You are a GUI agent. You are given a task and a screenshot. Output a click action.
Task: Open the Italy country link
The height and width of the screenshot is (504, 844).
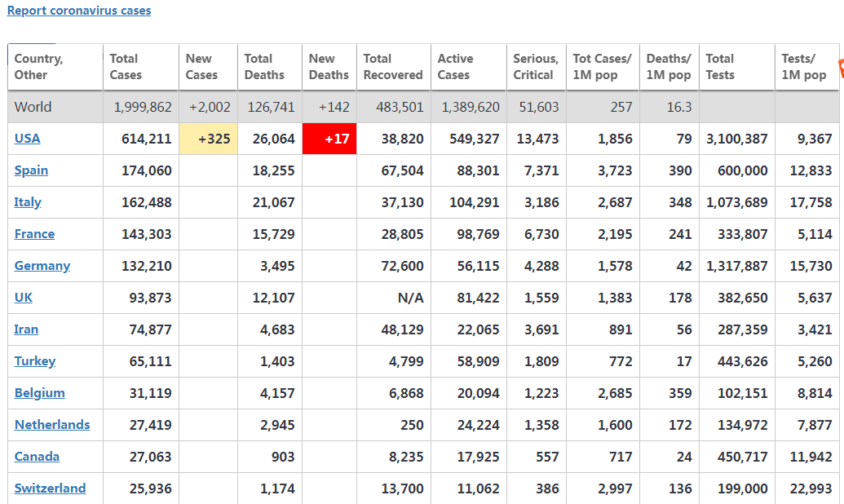[x=28, y=202]
